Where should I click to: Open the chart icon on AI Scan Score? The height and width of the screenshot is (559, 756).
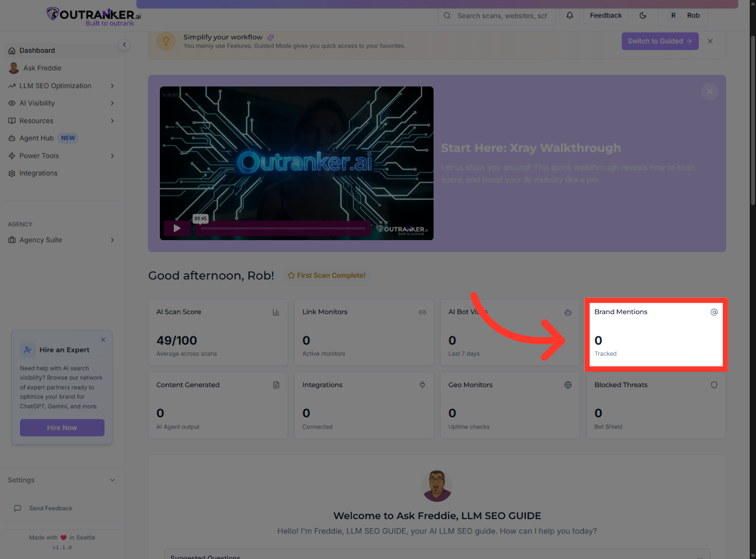click(276, 312)
